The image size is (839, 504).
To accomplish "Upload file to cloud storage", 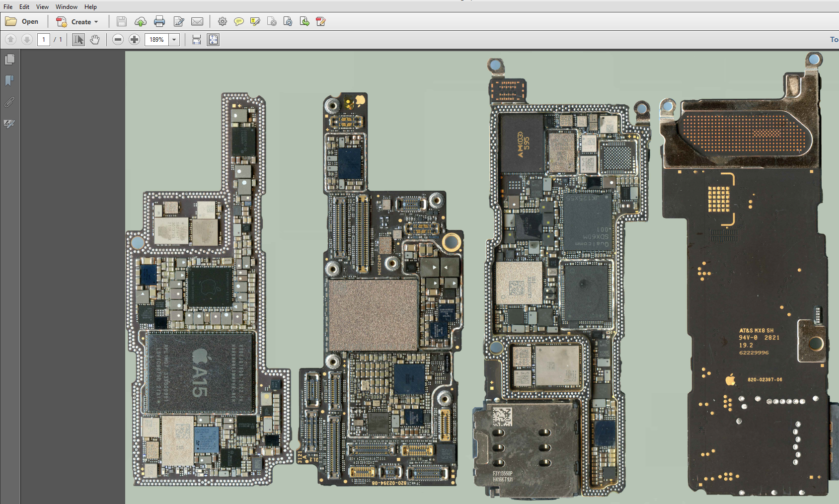I will (141, 21).
